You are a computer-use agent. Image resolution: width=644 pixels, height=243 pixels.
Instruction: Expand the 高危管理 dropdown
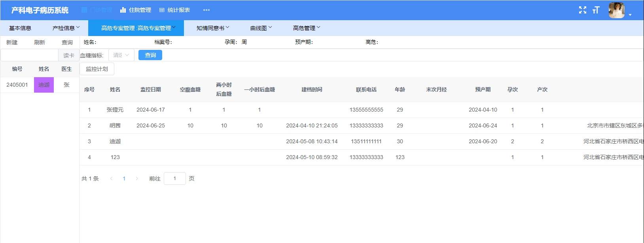307,28
